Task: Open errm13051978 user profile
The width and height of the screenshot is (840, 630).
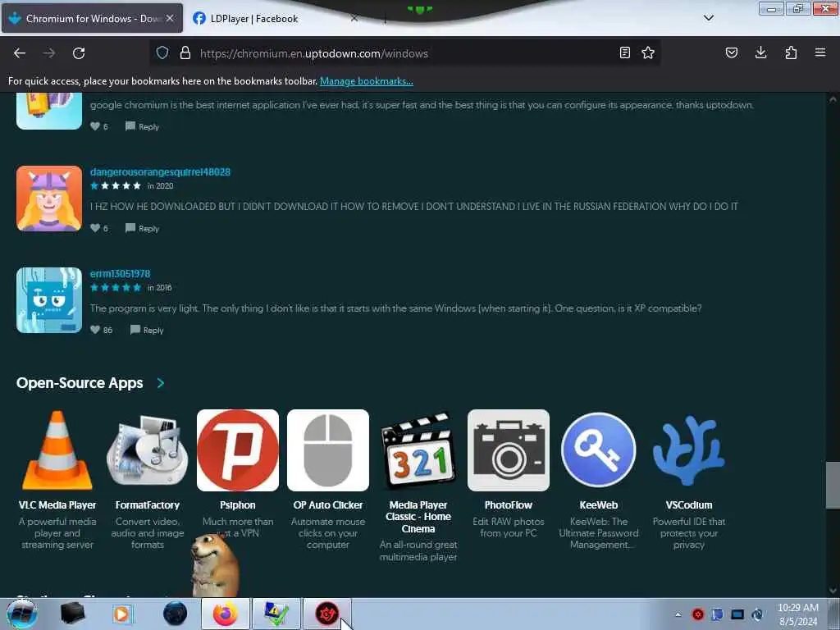Action: [120, 274]
